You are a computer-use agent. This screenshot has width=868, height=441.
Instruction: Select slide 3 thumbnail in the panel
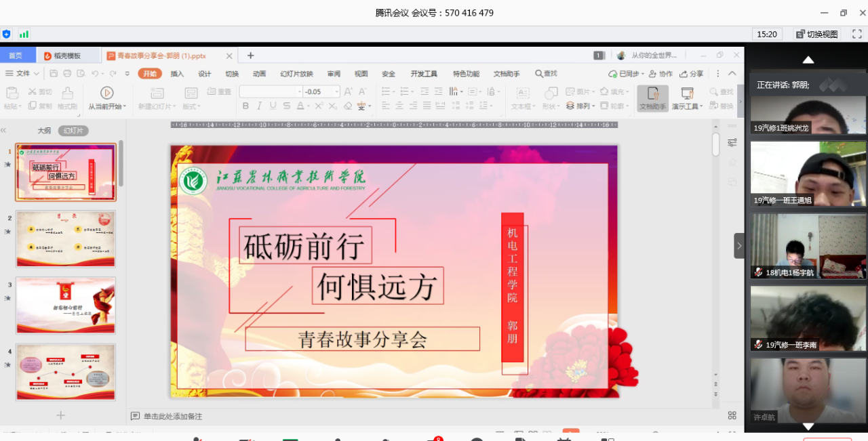coord(66,305)
